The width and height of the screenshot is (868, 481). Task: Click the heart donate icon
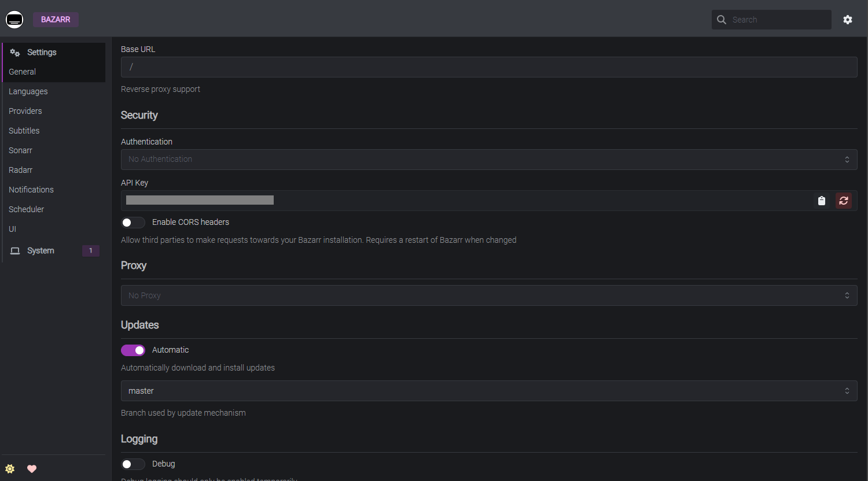pyautogui.click(x=32, y=469)
